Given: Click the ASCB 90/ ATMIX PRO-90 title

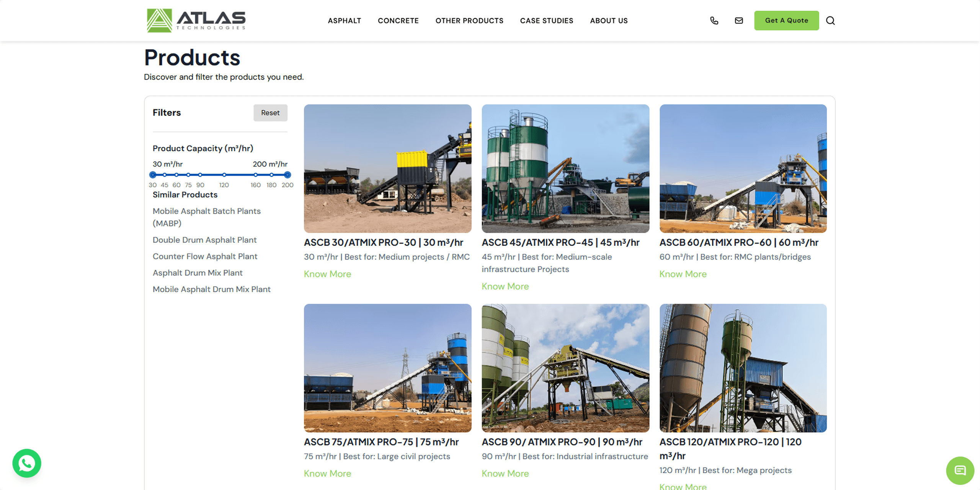Looking at the screenshot, I should (x=562, y=442).
